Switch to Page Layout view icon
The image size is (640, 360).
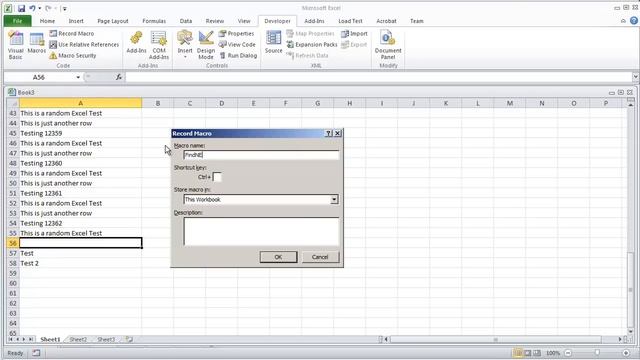pos(528,353)
